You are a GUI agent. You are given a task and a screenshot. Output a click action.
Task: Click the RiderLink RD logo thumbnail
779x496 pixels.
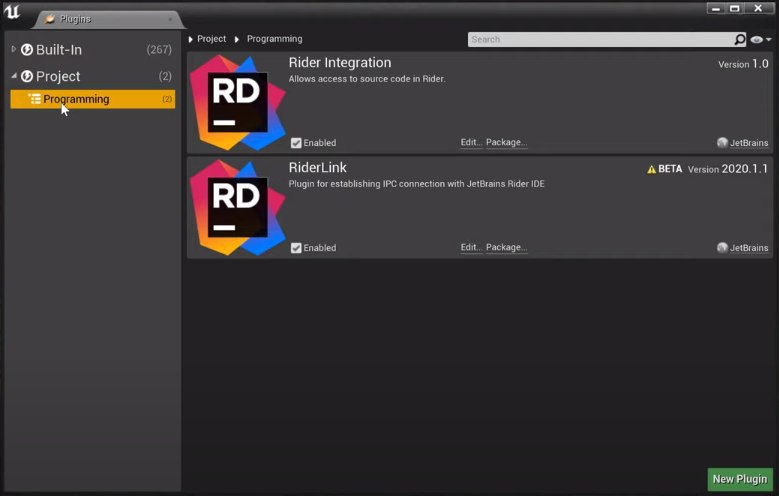click(237, 208)
